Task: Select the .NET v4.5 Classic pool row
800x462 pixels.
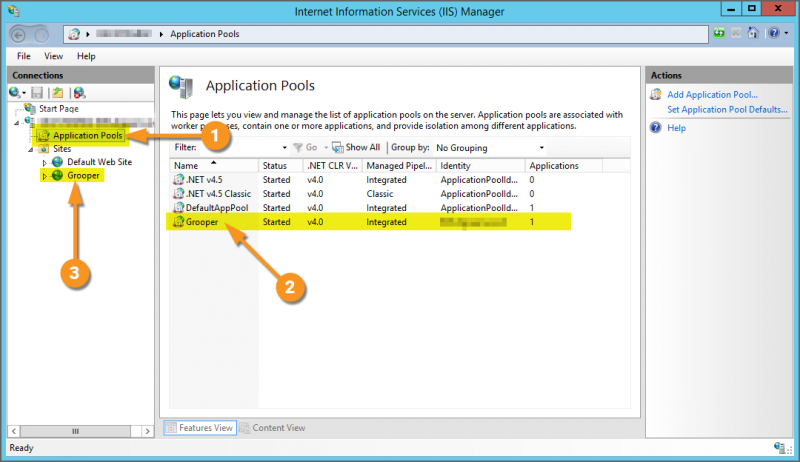Action: [386, 194]
